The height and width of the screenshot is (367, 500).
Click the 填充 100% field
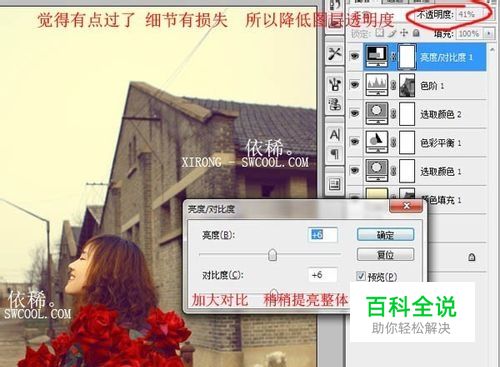[470, 33]
